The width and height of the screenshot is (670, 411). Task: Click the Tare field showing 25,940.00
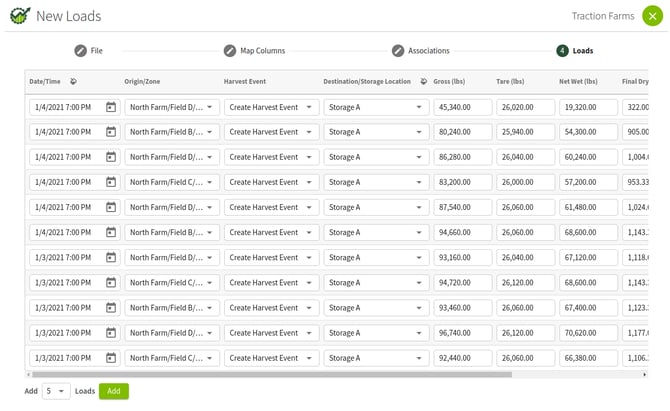(525, 132)
